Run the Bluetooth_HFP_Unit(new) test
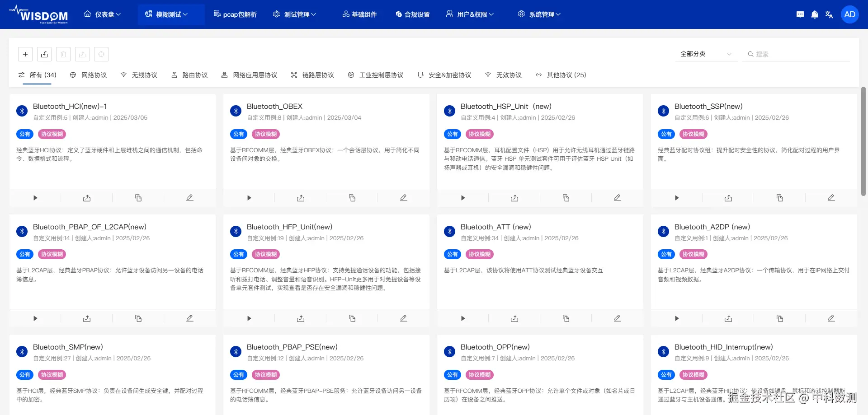 249,318
